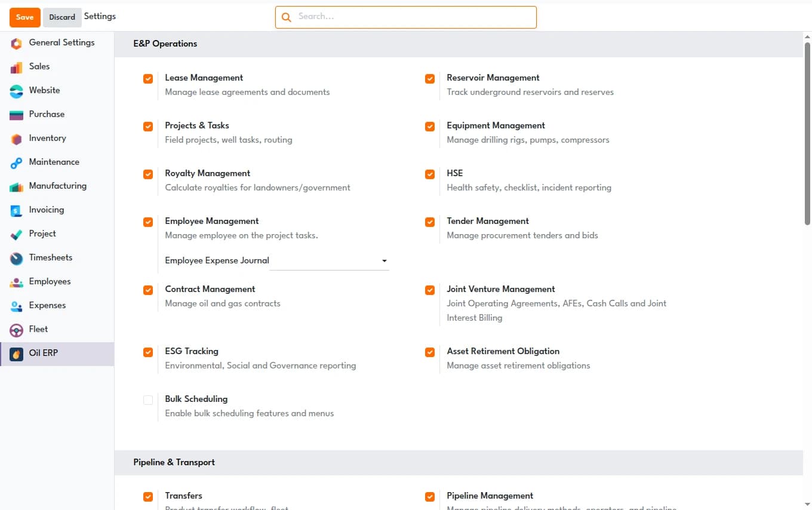
Task: Toggle the Pipeline Management checkbox
Action: pyautogui.click(x=430, y=497)
